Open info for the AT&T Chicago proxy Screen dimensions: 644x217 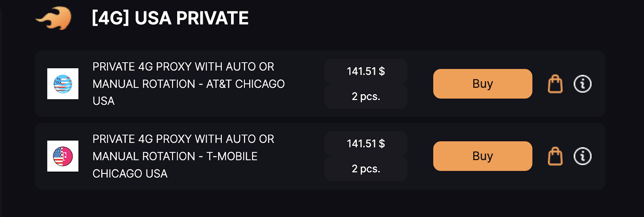582,84
